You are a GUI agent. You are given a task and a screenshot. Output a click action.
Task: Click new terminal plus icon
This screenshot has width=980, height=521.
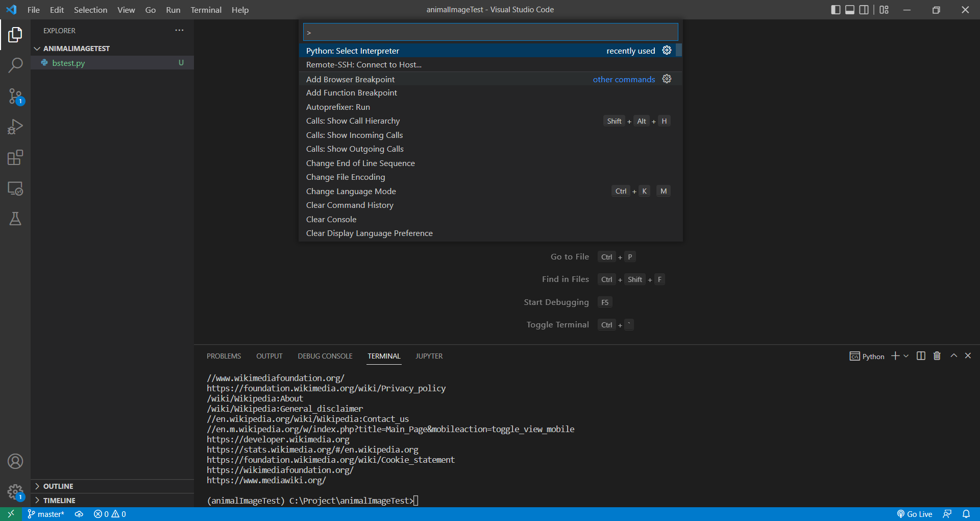click(895, 356)
